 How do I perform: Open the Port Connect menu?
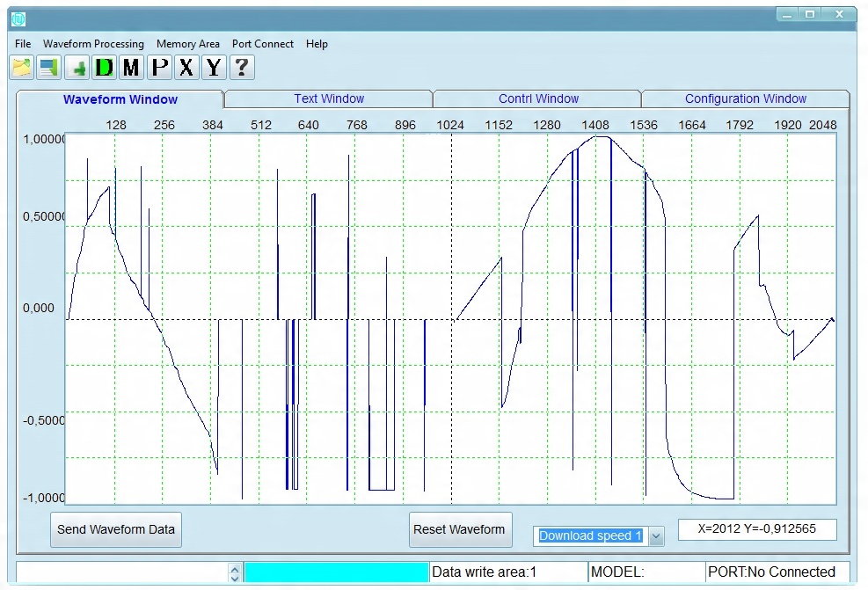point(263,44)
